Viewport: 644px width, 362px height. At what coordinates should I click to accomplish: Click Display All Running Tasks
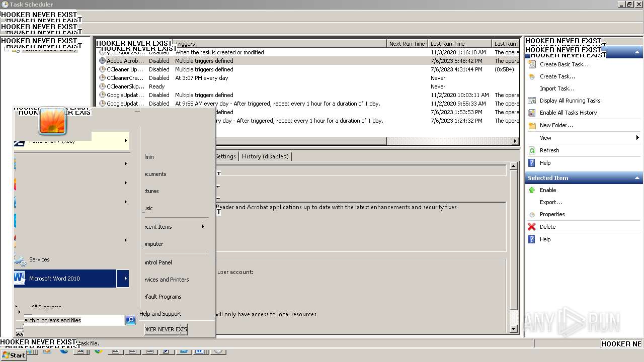[x=570, y=101]
